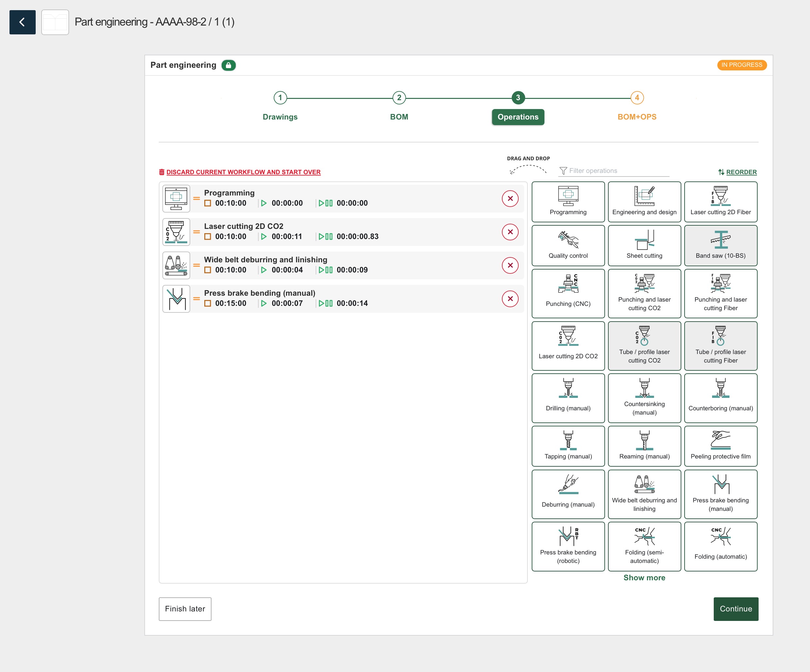
Task: Switch to the BOM+OPS step
Action: pyautogui.click(x=637, y=98)
